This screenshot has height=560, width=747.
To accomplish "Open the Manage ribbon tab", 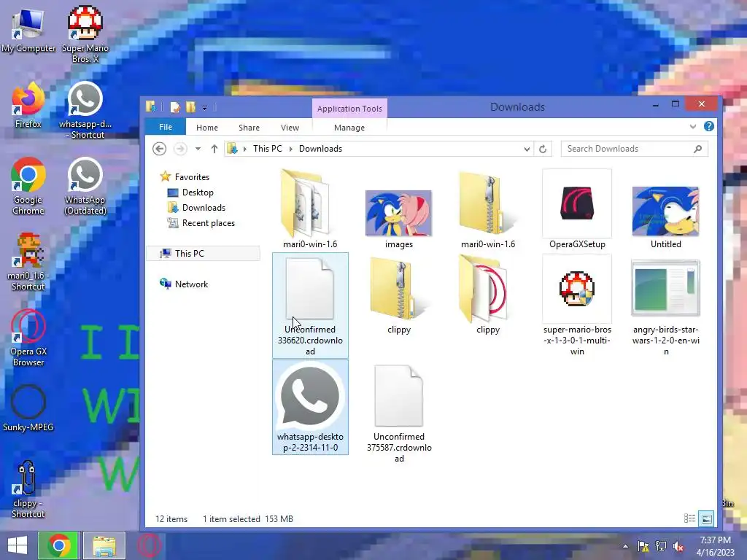I will pyautogui.click(x=349, y=128).
